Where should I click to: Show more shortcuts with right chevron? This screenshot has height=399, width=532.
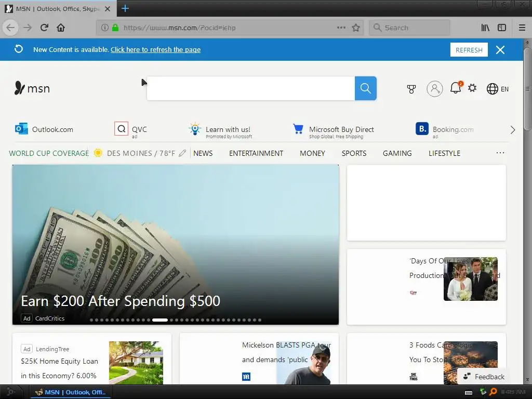pyautogui.click(x=513, y=130)
